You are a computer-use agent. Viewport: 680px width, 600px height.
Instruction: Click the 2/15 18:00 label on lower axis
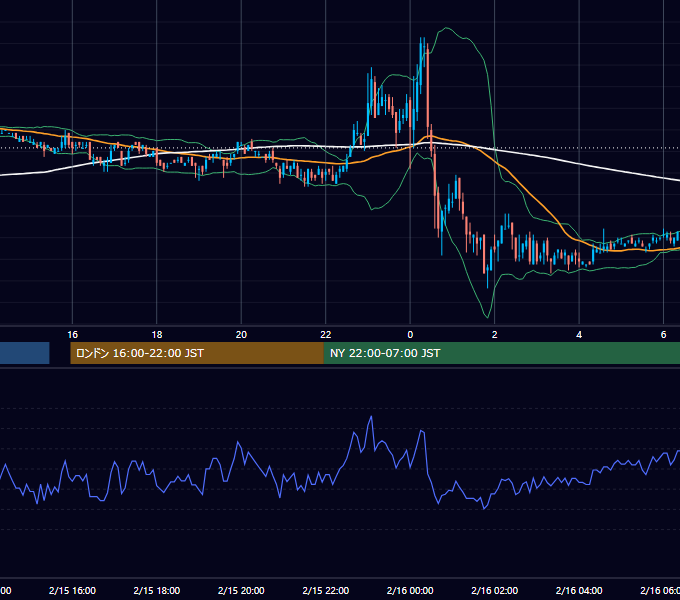(157, 590)
